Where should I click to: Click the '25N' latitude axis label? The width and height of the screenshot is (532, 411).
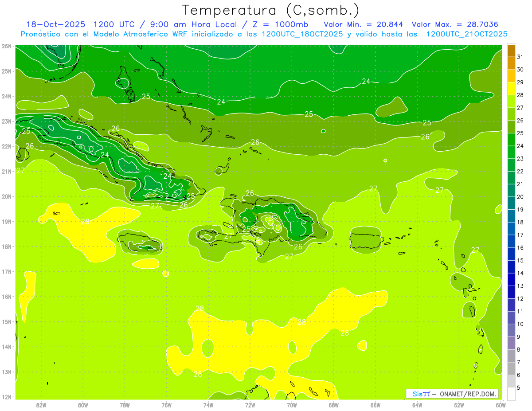tap(7, 71)
